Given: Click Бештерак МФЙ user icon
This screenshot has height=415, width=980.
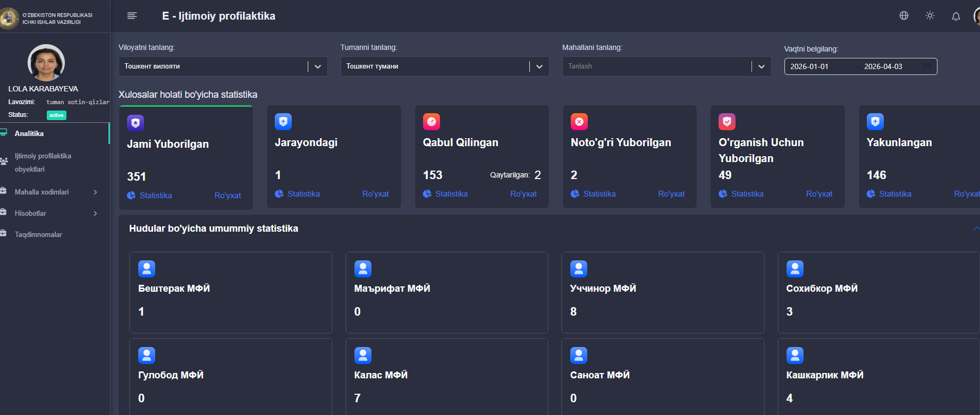Looking at the screenshot, I should pos(147,269).
